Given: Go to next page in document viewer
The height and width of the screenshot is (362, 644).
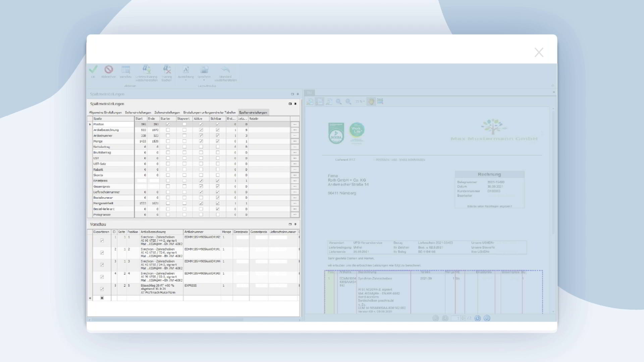Looking at the screenshot, I should 478,318.
